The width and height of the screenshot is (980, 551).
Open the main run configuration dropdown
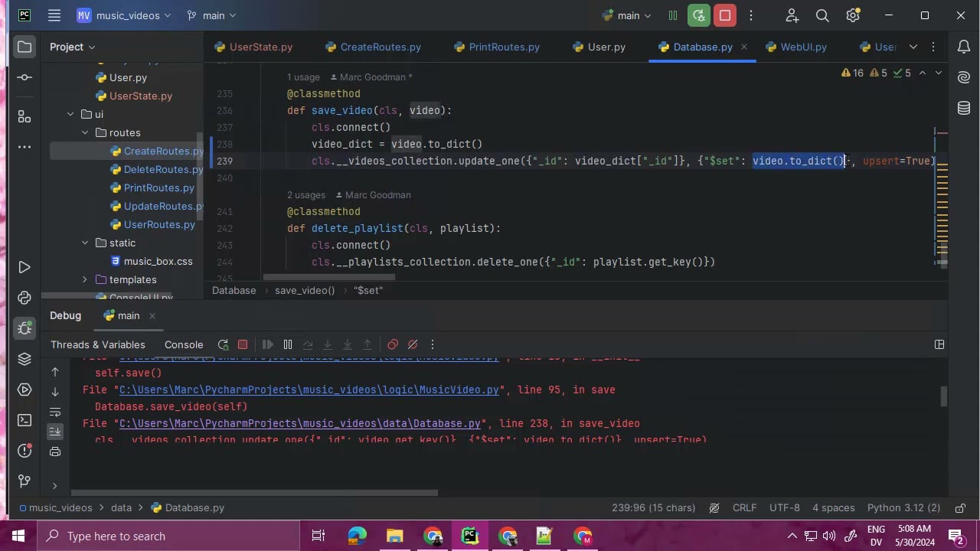pyautogui.click(x=627, y=15)
